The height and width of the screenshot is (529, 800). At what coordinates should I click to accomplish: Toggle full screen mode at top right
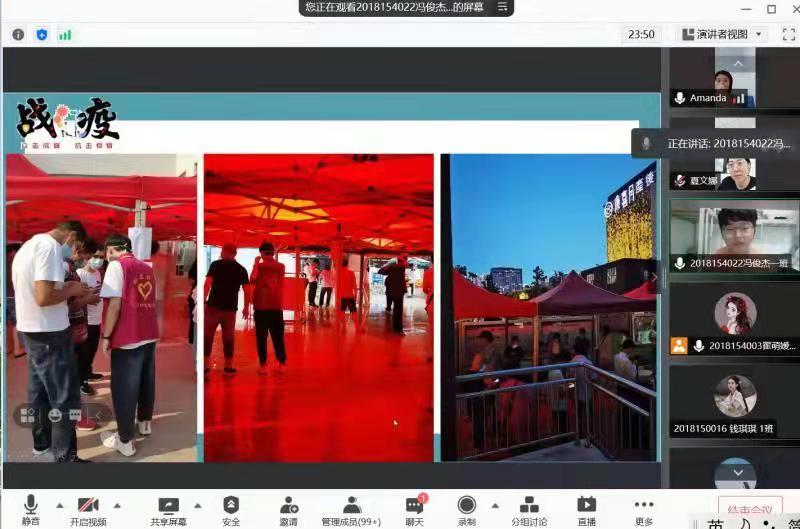(x=788, y=34)
